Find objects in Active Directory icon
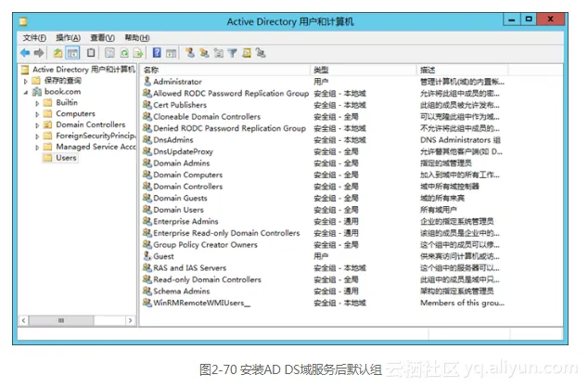This screenshot has height=388, width=588. 247,53
